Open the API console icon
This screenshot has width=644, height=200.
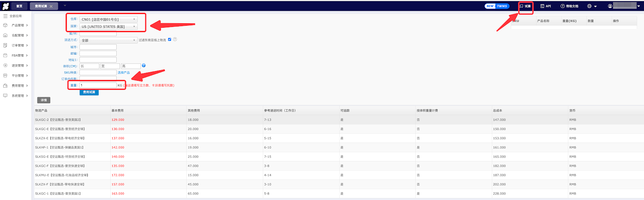tap(543, 6)
